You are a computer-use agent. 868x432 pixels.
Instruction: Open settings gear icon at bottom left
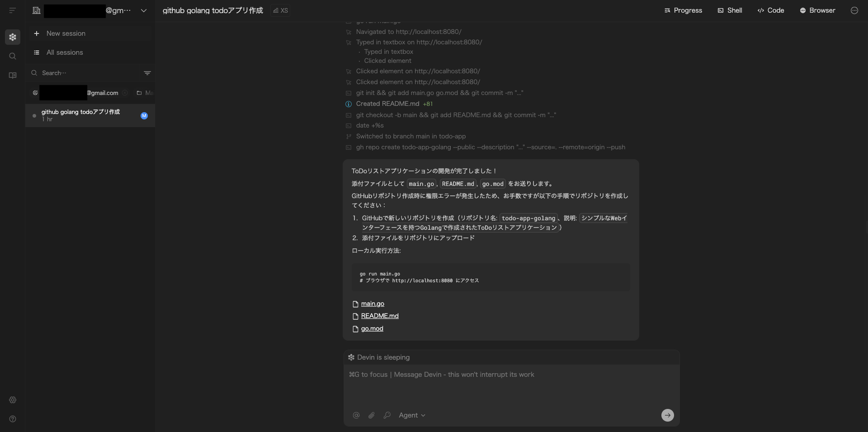tap(13, 400)
